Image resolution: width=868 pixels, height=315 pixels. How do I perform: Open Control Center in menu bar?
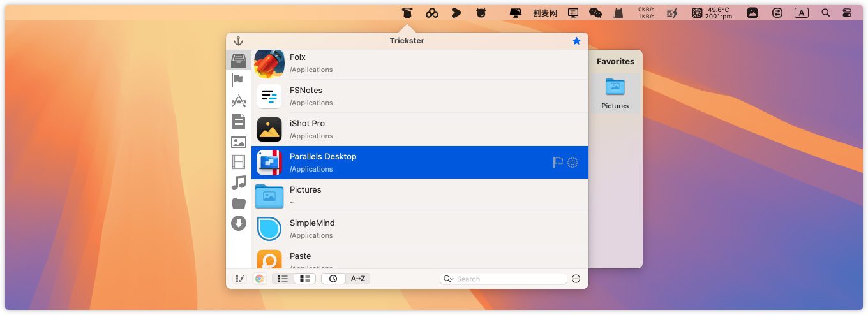847,12
